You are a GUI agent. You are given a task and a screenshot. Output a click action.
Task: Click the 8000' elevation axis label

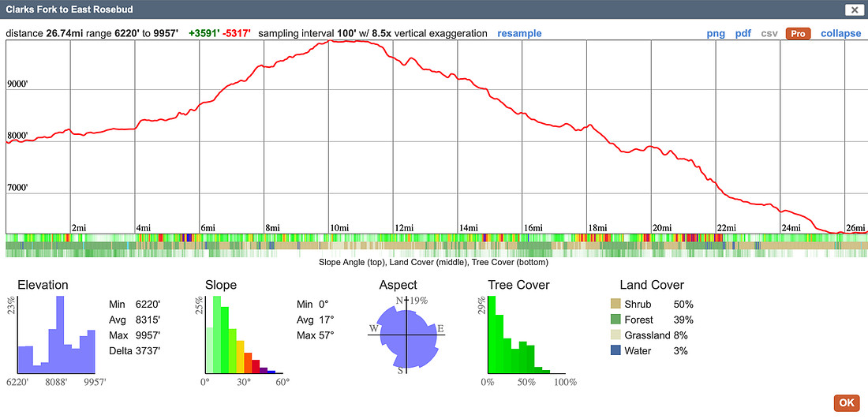click(17, 136)
